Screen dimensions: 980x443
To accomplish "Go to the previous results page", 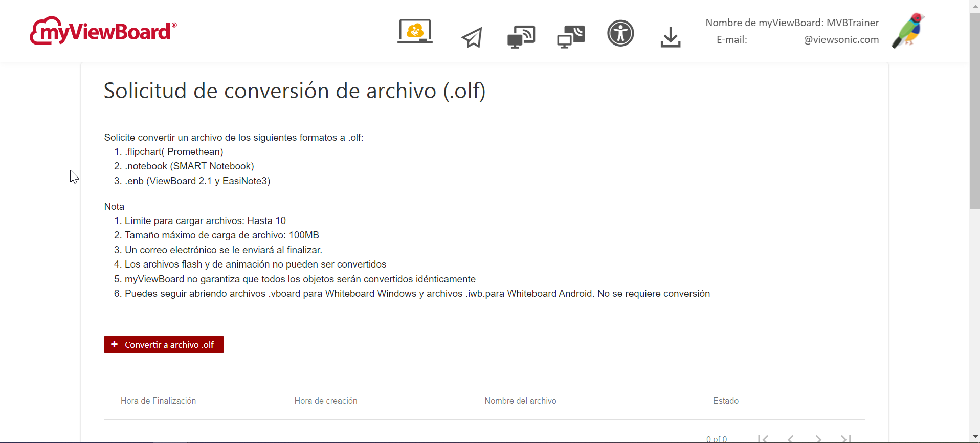I will click(x=790, y=438).
